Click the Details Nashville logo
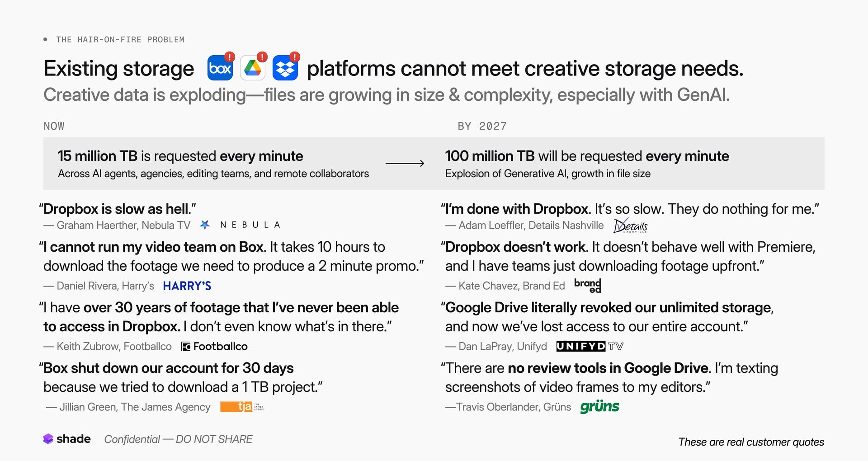 point(630,226)
